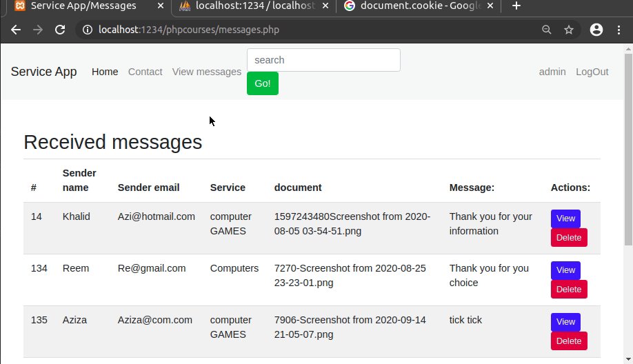Bookmark this page with the star icon
The width and height of the screenshot is (633, 364).
[x=569, y=30]
